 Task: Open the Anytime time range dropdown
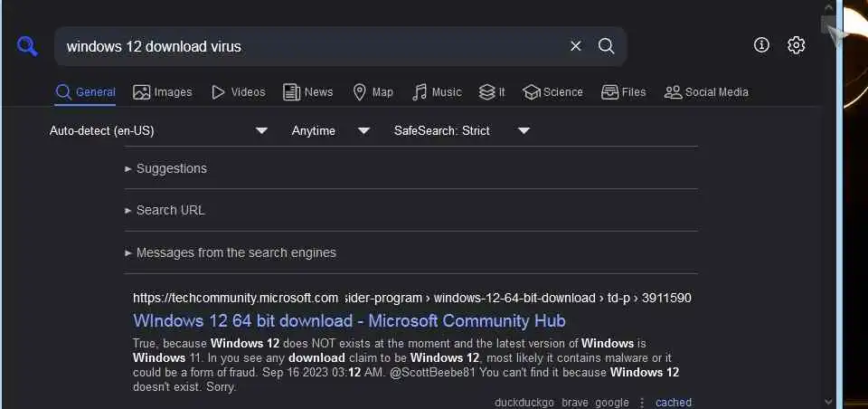(331, 131)
